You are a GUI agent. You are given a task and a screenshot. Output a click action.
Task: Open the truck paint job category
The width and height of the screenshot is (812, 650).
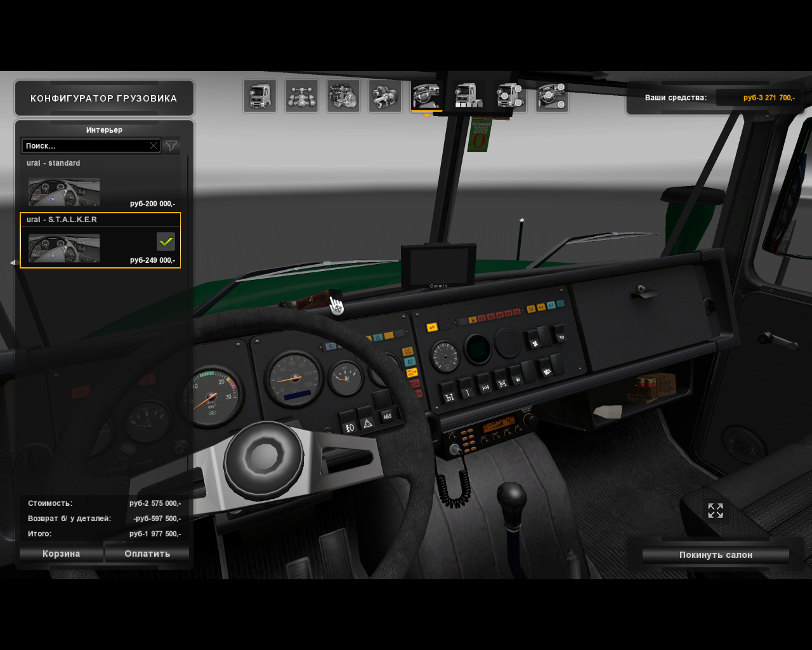(469, 96)
